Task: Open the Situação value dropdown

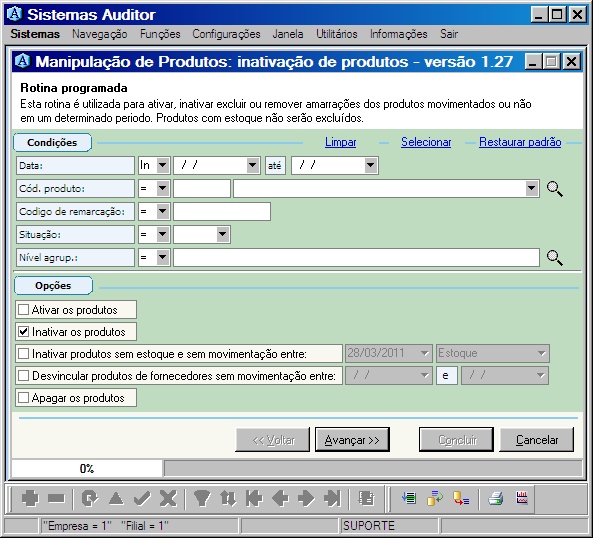Action: [x=223, y=234]
